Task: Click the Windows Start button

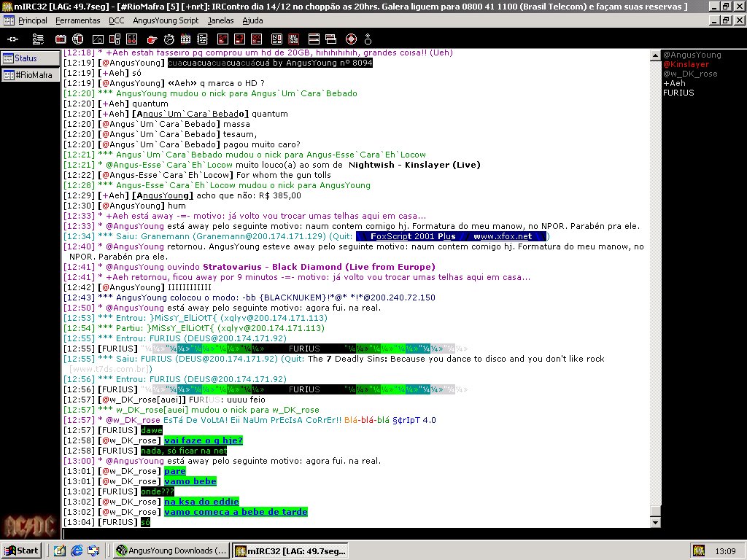Action: (21, 551)
